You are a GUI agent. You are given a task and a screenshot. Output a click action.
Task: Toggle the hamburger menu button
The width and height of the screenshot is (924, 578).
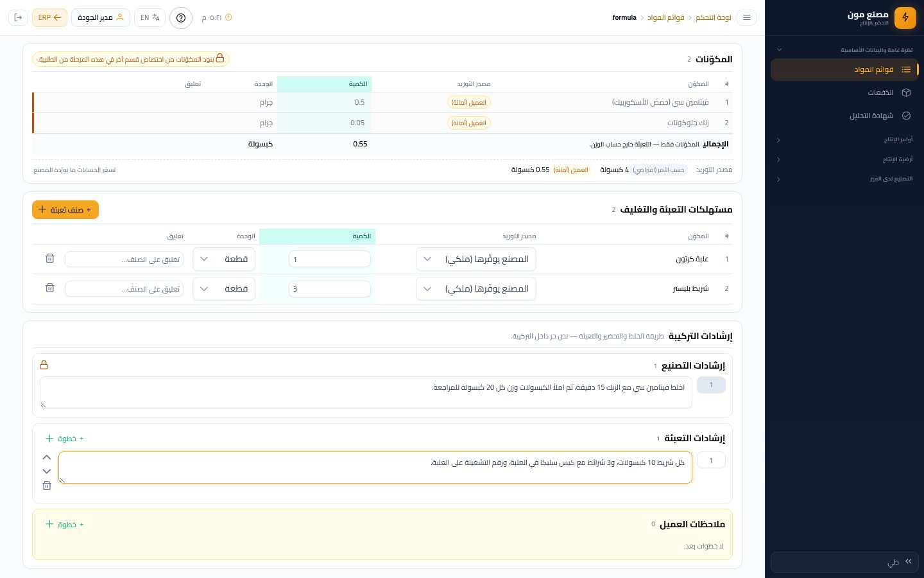[x=746, y=17]
